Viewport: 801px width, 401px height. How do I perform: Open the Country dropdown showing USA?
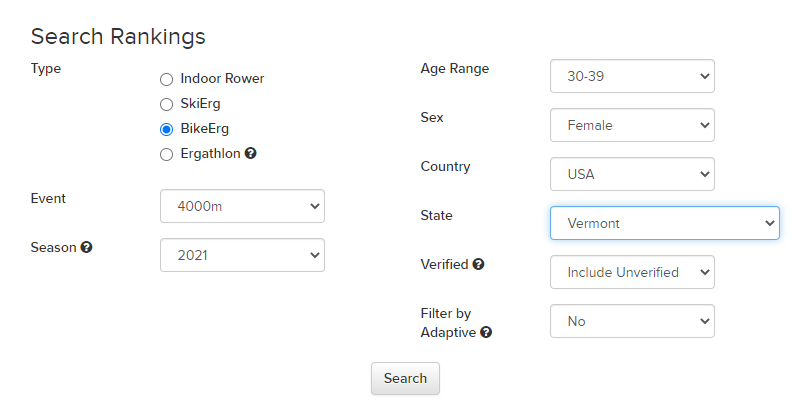coord(632,174)
